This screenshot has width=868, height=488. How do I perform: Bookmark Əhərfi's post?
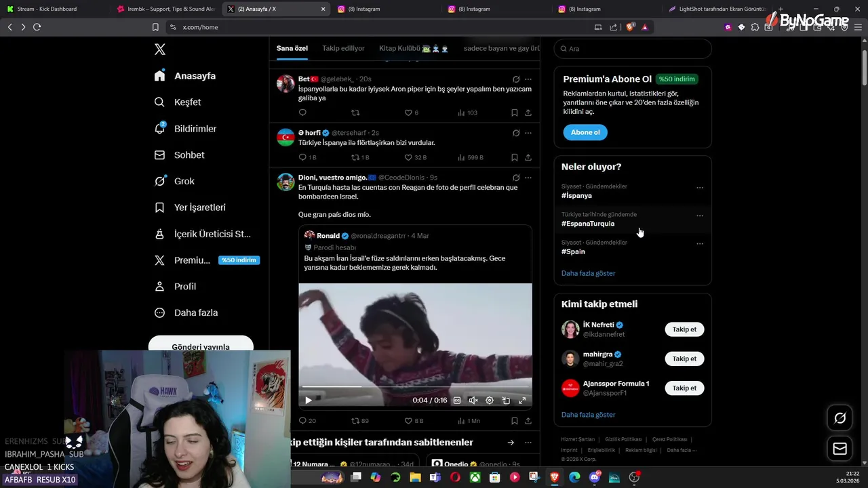point(514,157)
